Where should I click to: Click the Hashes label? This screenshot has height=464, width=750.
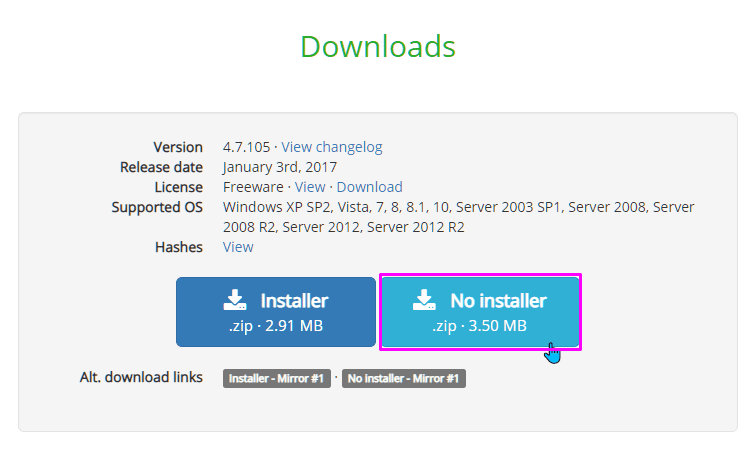pyautogui.click(x=179, y=247)
